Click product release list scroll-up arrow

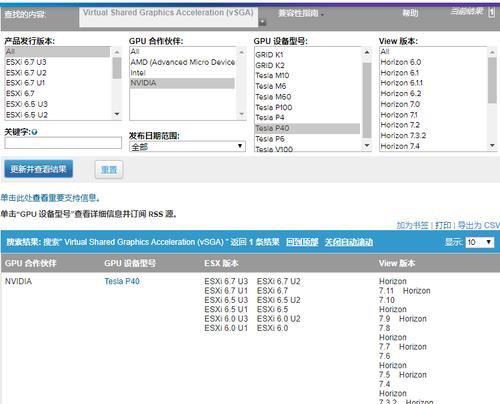[117, 52]
